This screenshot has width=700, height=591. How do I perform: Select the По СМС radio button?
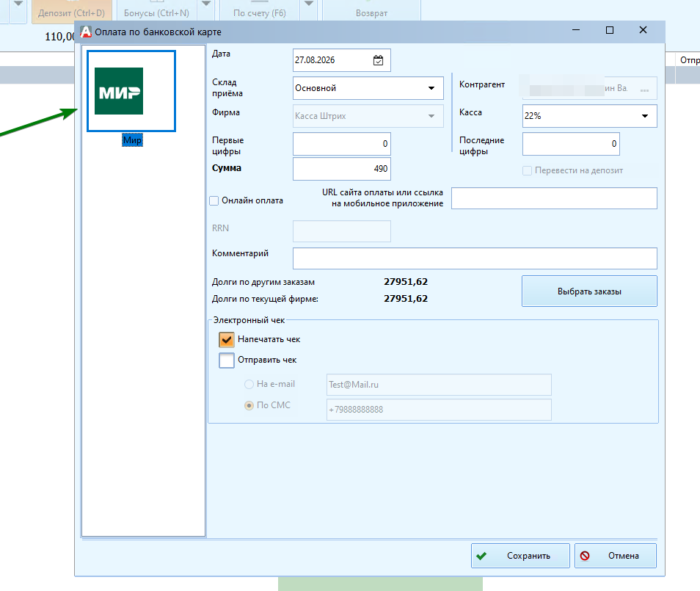(x=249, y=405)
